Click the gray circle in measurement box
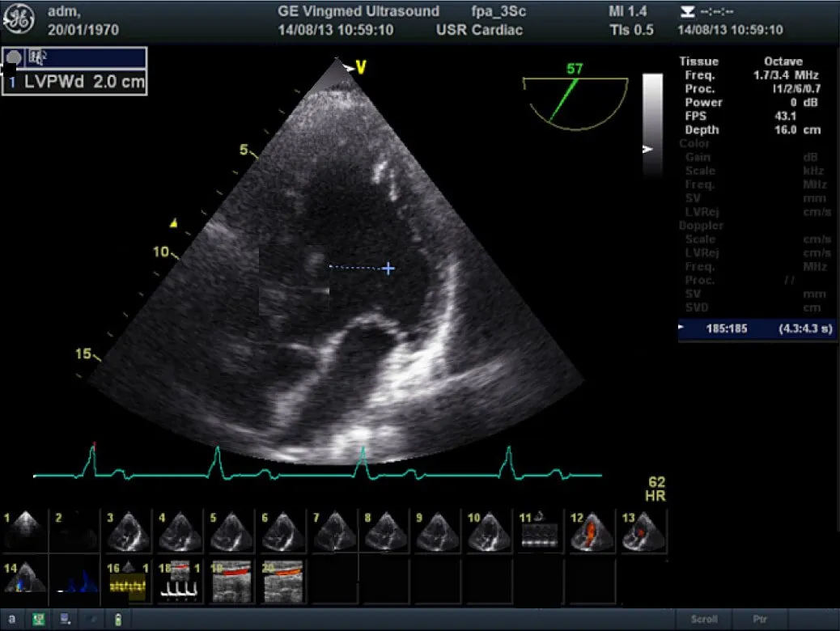 pyautogui.click(x=14, y=57)
